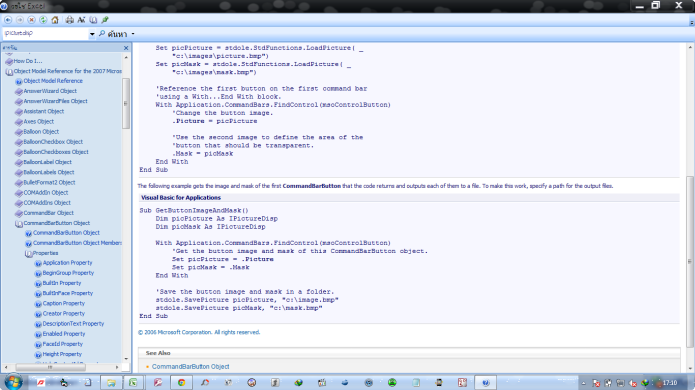Open the Windows Start button
Viewport: 695px width, 390px height.
(x=13, y=382)
